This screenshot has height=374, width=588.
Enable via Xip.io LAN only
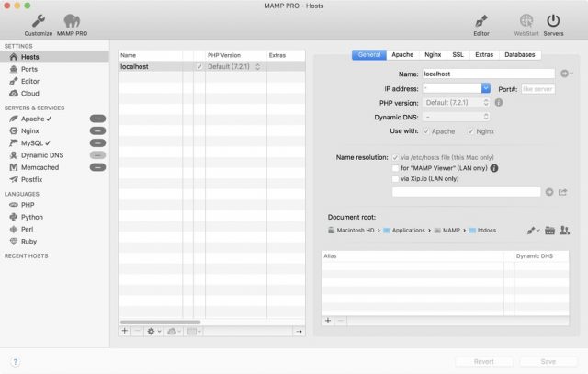pos(395,179)
